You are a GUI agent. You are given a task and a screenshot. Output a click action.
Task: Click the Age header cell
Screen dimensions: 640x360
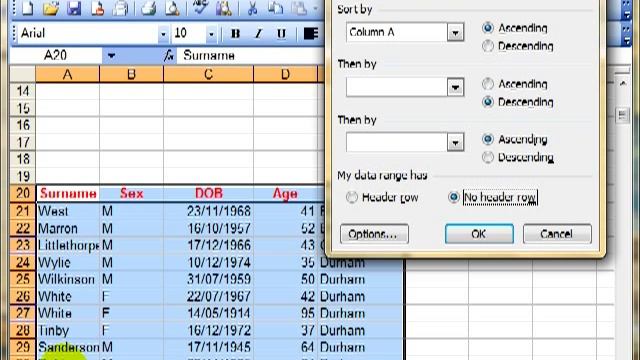tap(285, 193)
